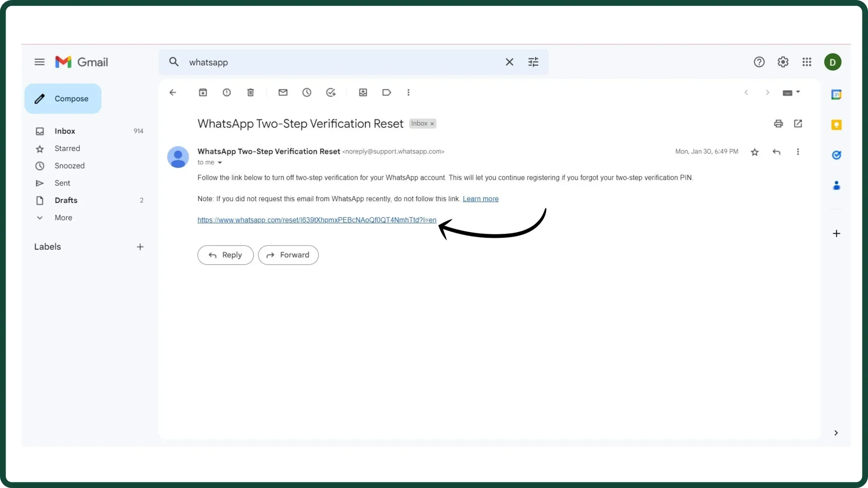This screenshot has width=868, height=488.
Task: Archive the email
Action: pos(203,92)
